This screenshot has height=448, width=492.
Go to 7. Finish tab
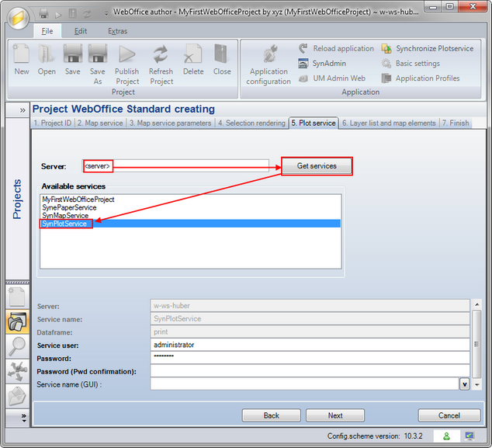[456, 123]
